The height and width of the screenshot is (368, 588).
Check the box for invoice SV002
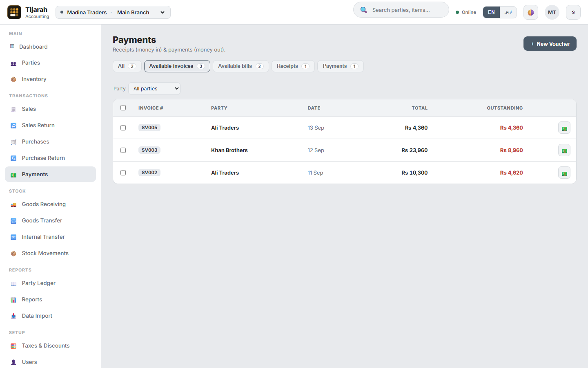[123, 173]
